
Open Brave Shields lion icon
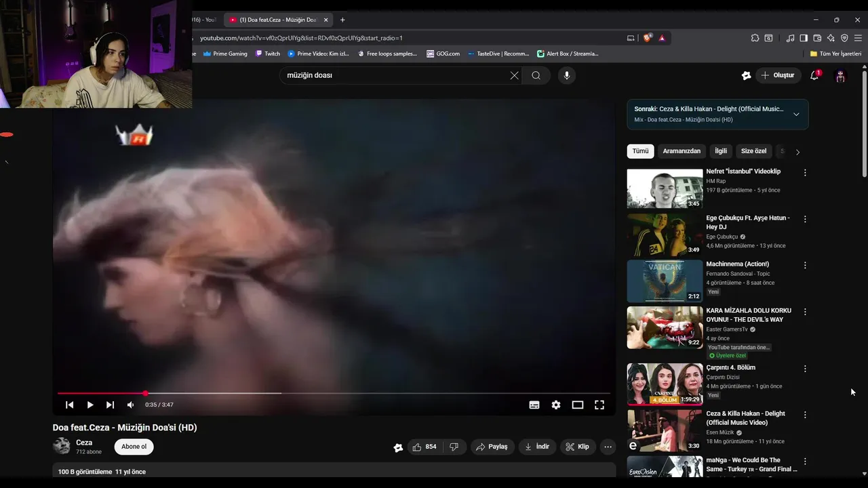647,38
